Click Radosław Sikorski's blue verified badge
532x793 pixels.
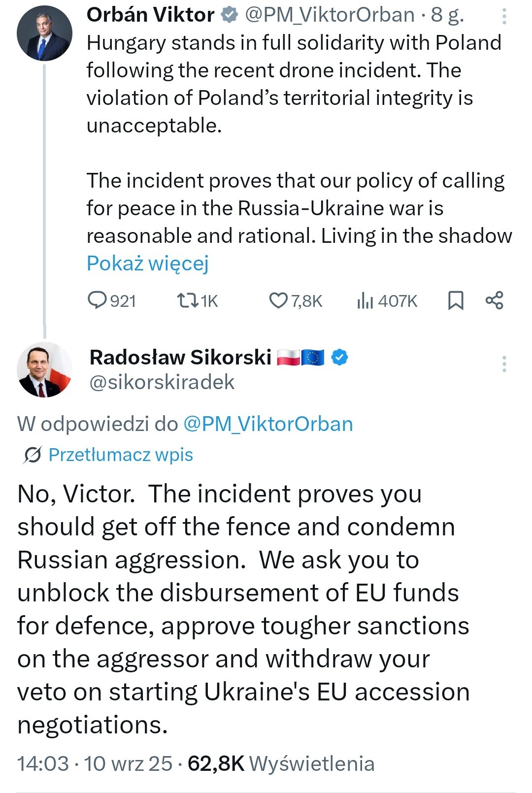[x=339, y=358]
